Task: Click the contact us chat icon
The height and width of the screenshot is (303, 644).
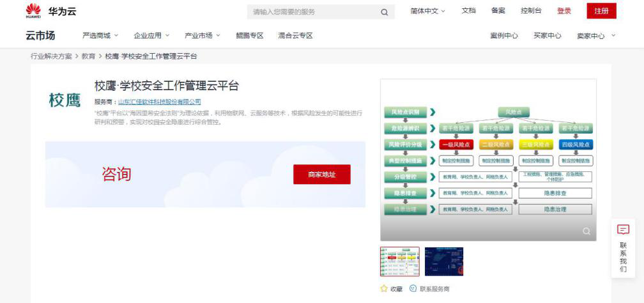Action: click(623, 230)
